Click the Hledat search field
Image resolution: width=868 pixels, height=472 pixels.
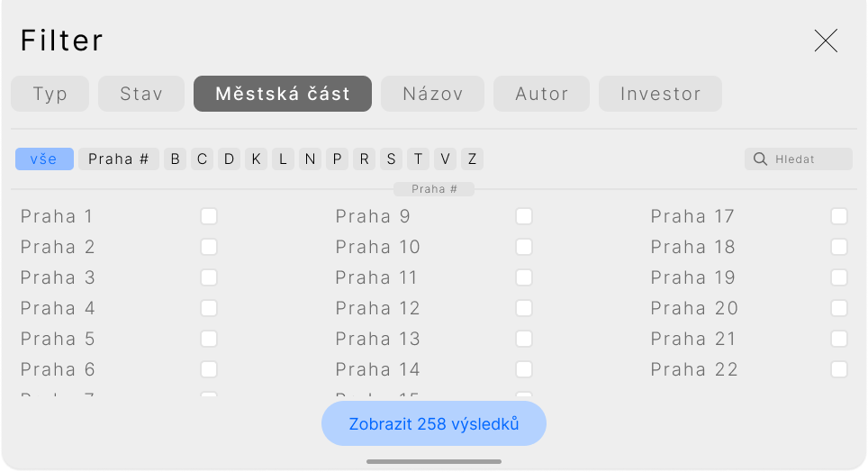[x=799, y=159]
